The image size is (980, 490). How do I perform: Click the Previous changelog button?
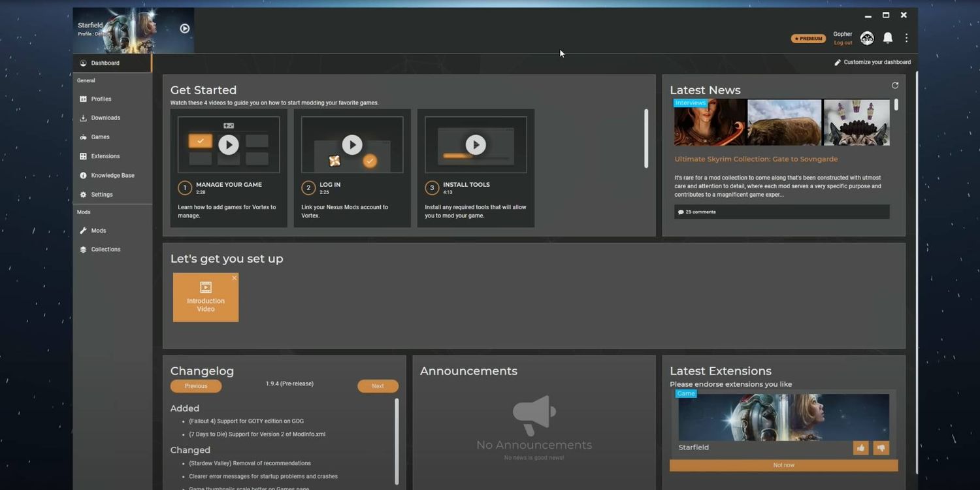[x=196, y=386]
